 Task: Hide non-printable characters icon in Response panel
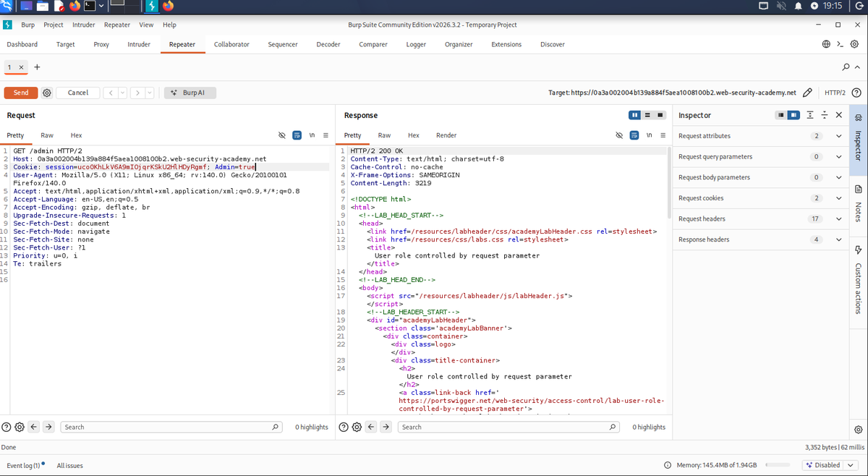click(x=619, y=135)
